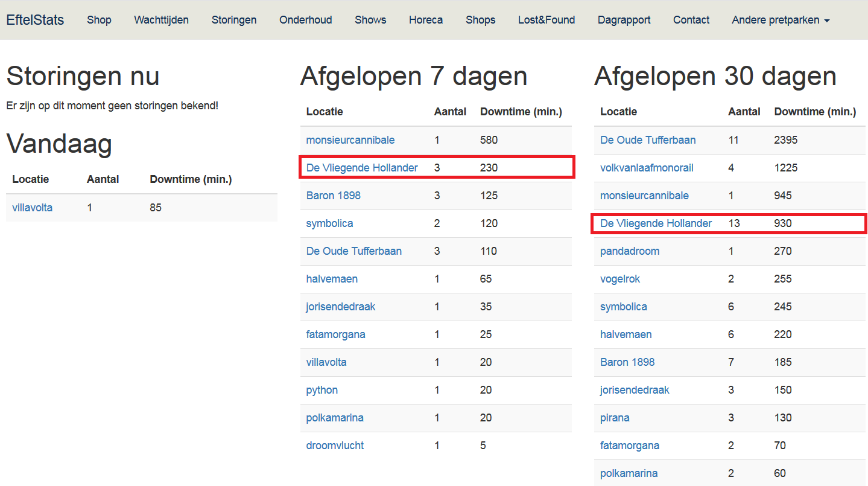Go to the Wachttijden page
868x486 pixels.
[x=161, y=20]
